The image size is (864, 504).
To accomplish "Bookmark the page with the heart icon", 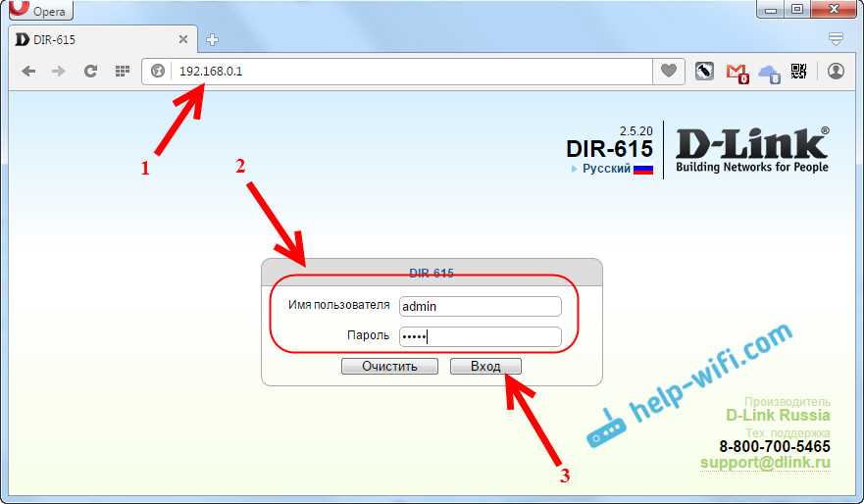I will pyautogui.click(x=669, y=71).
